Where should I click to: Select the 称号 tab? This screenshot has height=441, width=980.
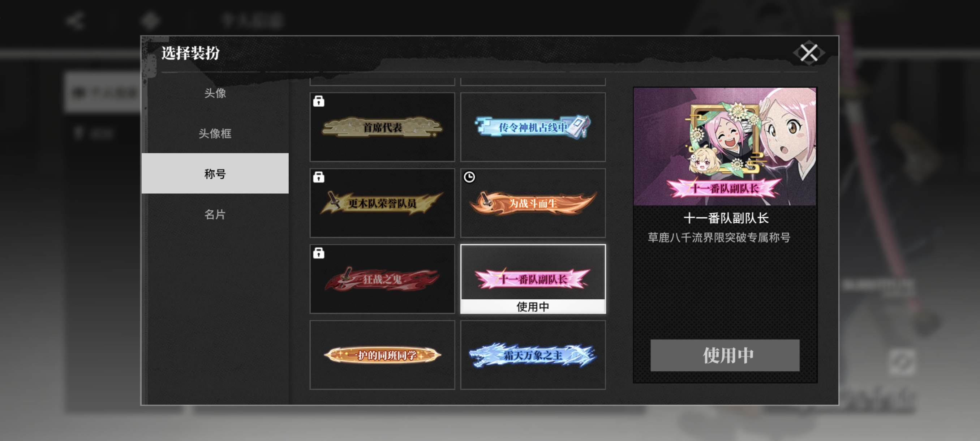(215, 174)
